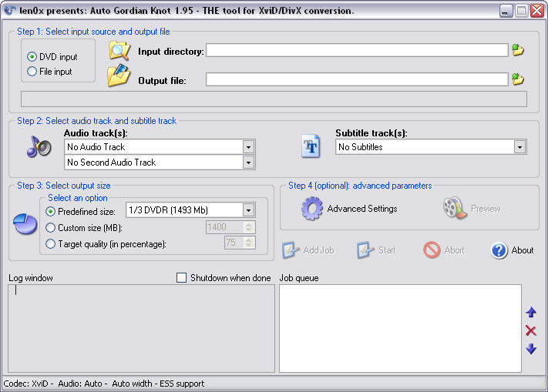Open the No Second Audio Track dropdown
The image size is (548, 392).
pos(248,162)
